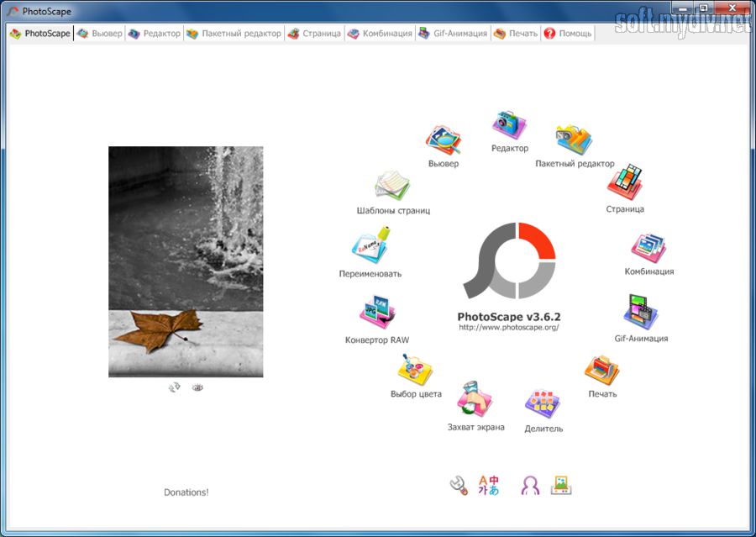The height and width of the screenshot is (537, 756).
Task: Open the Вьювер circle icon
Action: (443, 140)
